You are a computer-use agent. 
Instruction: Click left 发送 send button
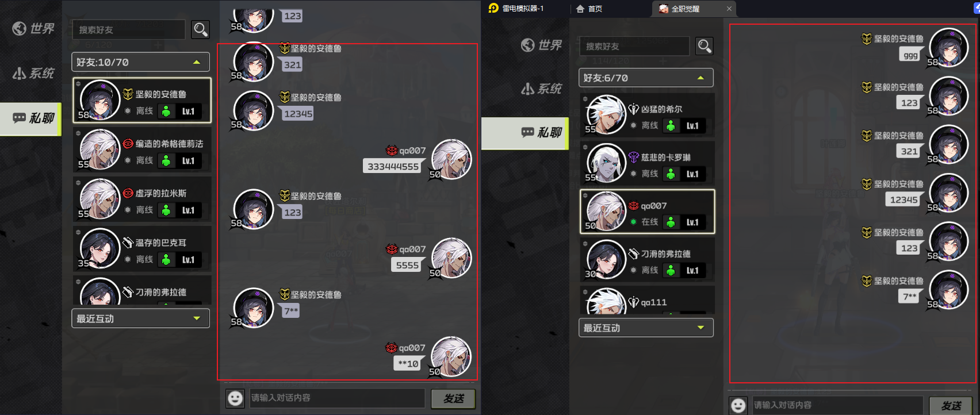click(x=453, y=398)
